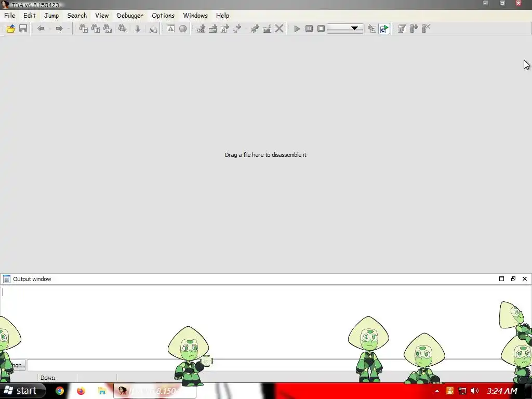Click the X undefine toolbar icon
532x399 pixels.
(279, 29)
